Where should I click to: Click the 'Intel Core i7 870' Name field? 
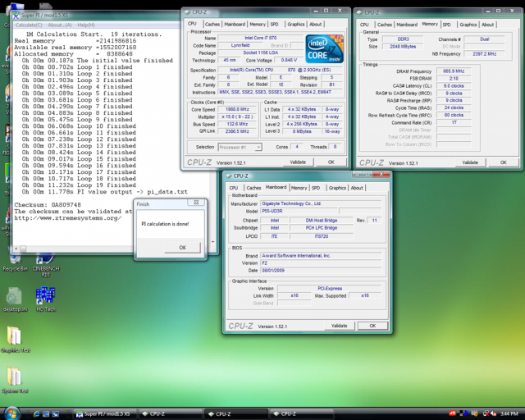click(x=261, y=38)
